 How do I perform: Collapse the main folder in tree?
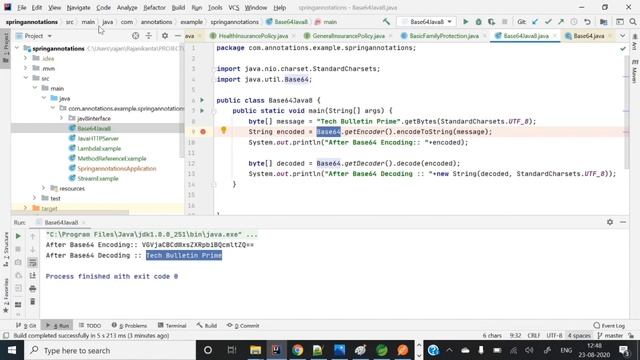(35, 88)
